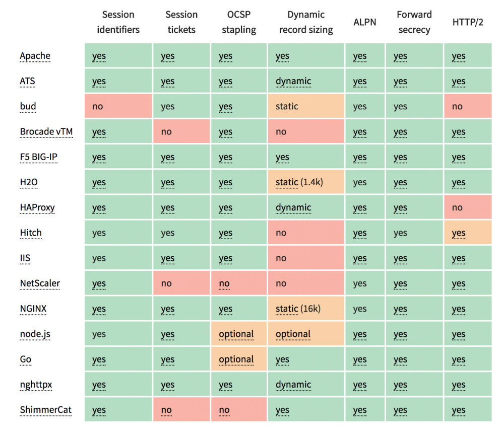Click bud's red session identifiers 'no' cell

tap(118, 106)
